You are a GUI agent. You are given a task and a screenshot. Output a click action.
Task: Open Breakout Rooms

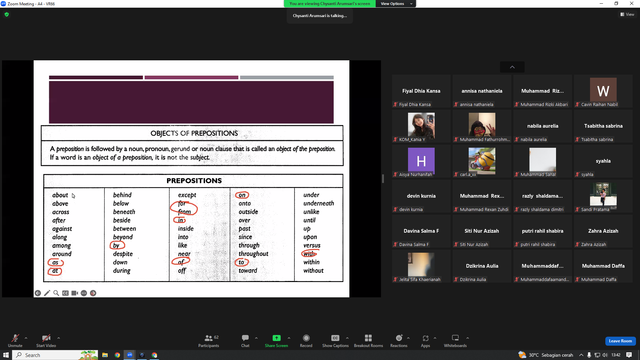(x=368, y=340)
